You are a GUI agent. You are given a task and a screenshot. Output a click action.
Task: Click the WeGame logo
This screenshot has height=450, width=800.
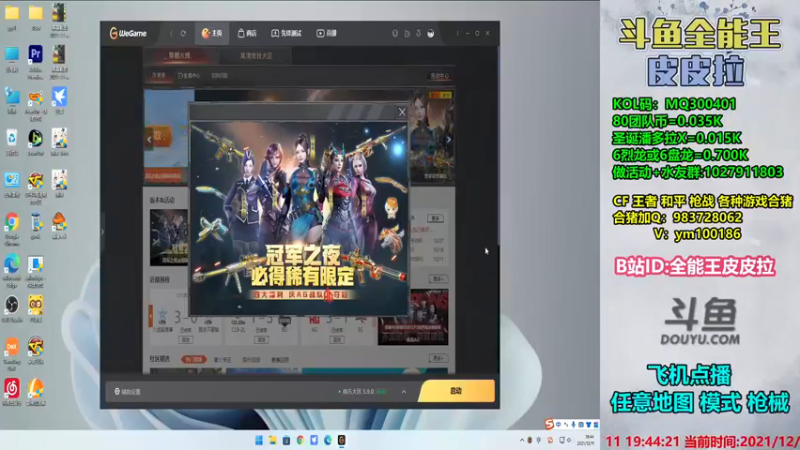pos(128,33)
